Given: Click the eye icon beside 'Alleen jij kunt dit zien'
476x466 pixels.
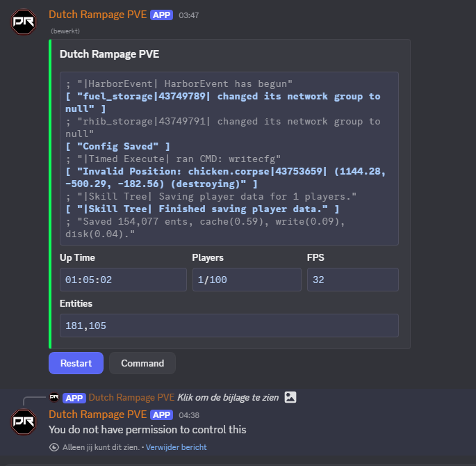Looking at the screenshot, I should 54,447.
